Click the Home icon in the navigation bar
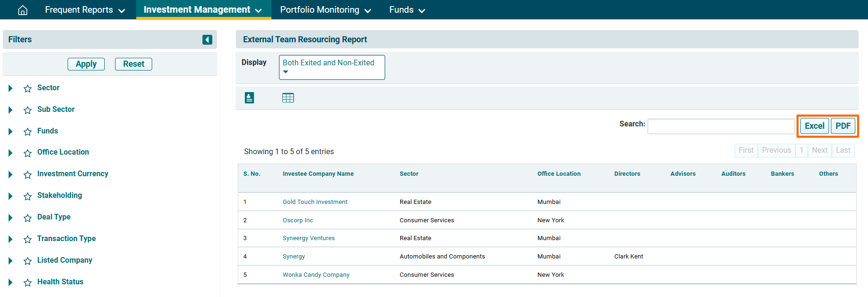Screen dimensions: 868x297 23,10
